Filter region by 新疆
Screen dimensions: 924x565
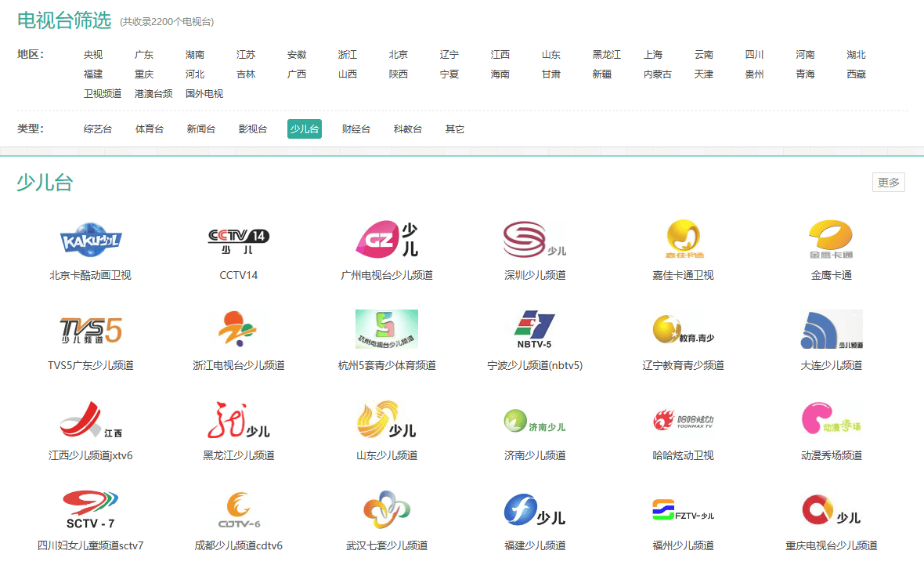[x=602, y=74]
